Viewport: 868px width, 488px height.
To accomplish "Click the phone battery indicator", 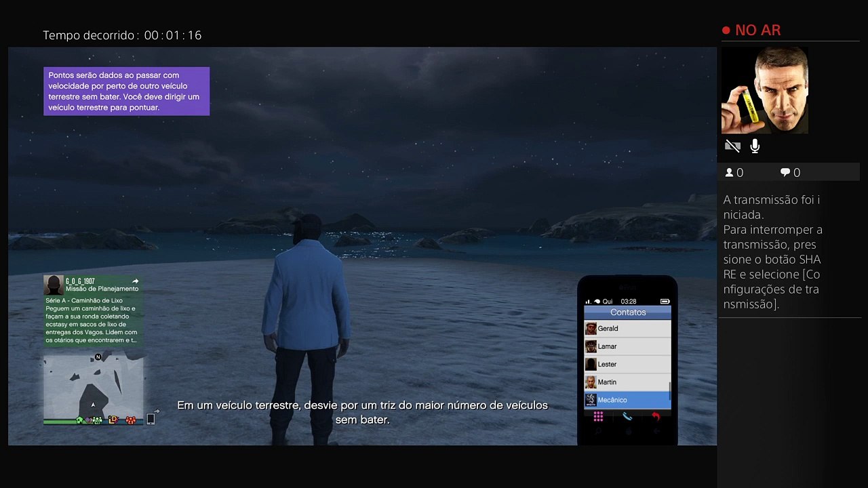I will point(664,301).
